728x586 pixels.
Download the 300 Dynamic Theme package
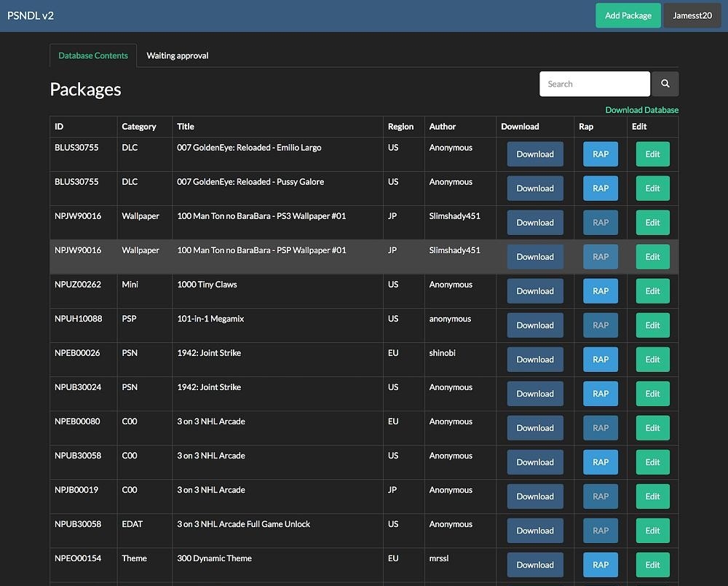click(x=535, y=565)
